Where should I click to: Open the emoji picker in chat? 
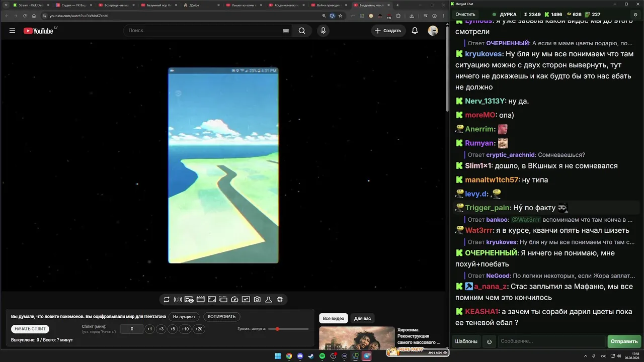point(489,341)
